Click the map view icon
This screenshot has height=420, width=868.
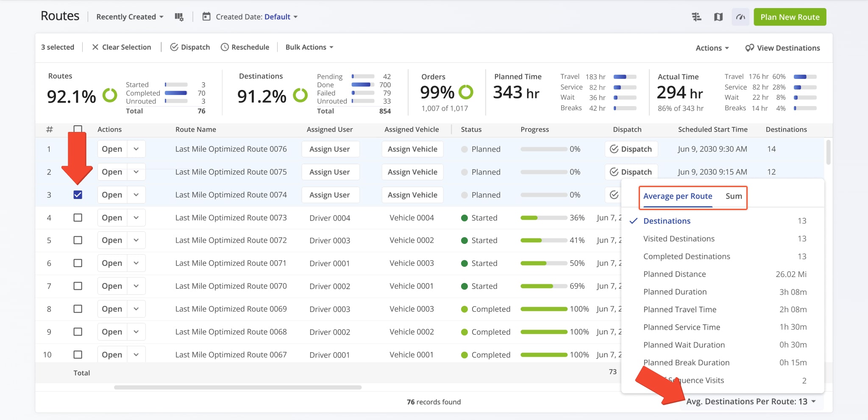[718, 17]
